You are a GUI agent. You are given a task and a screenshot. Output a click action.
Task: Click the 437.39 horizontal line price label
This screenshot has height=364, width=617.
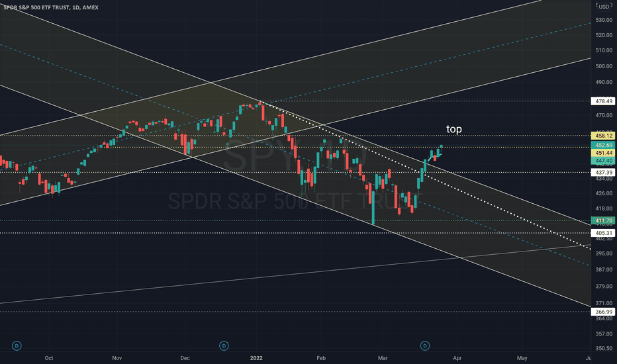pyautogui.click(x=604, y=172)
